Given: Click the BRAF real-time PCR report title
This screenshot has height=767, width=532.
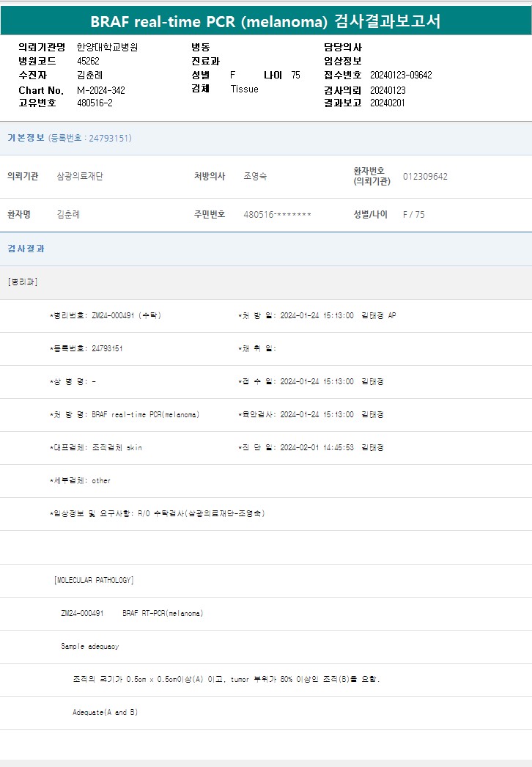Looking at the screenshot, I should click(x=265, y=21).
